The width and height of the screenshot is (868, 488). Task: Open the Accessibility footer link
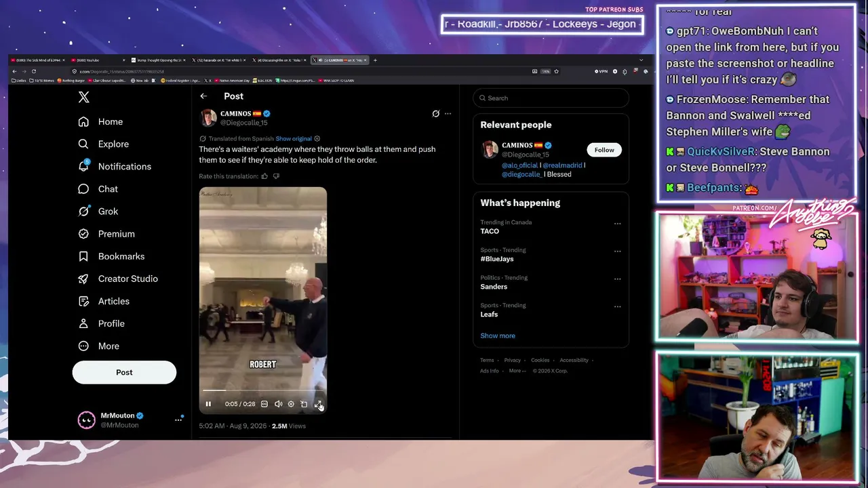pos(574,360)
